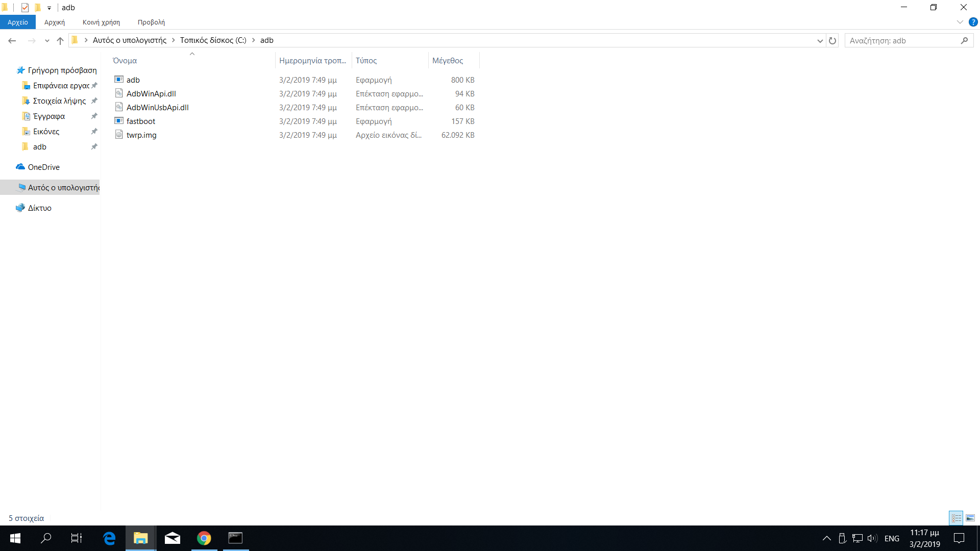The width and height of the screenshot is (980, 551).
Task: Click the Back navigation arrow
Action: point(12,40)
